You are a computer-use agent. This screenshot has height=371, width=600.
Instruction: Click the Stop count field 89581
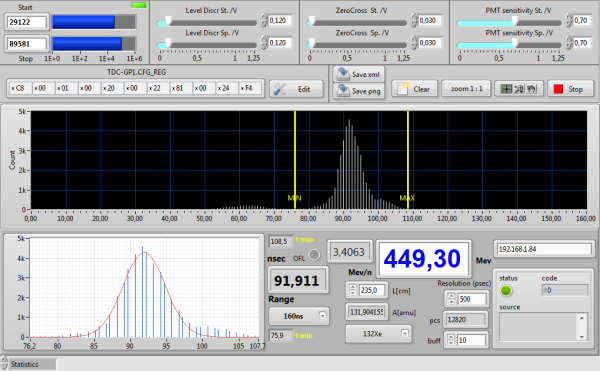click(27, 44)
